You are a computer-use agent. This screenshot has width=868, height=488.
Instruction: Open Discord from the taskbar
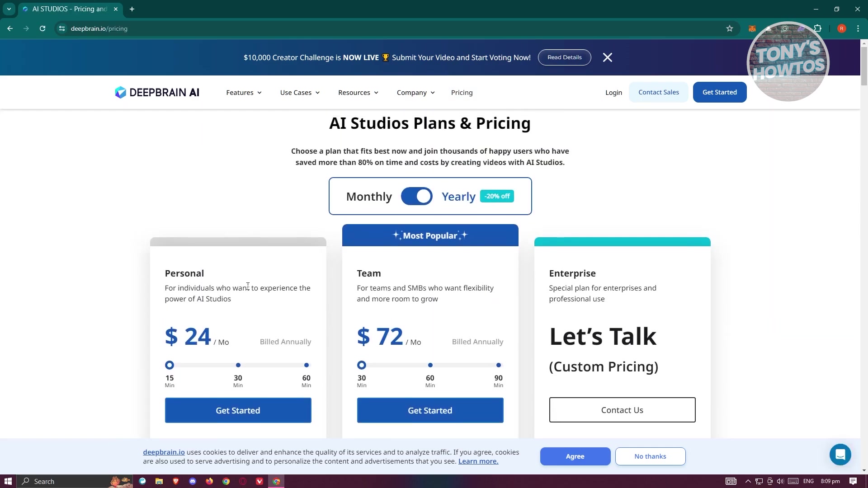(x=193, y=481)
